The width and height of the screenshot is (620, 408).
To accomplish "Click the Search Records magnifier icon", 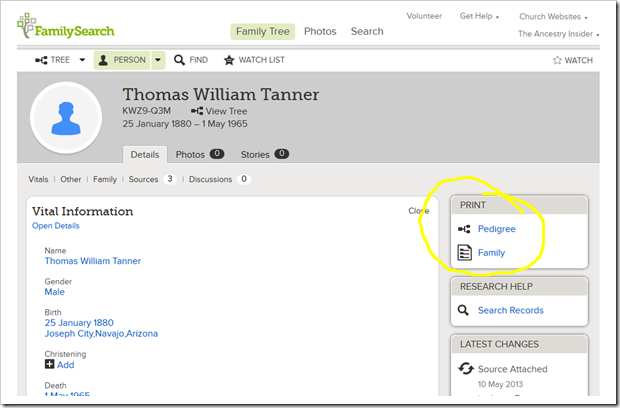I will click(x=463, y=310).
